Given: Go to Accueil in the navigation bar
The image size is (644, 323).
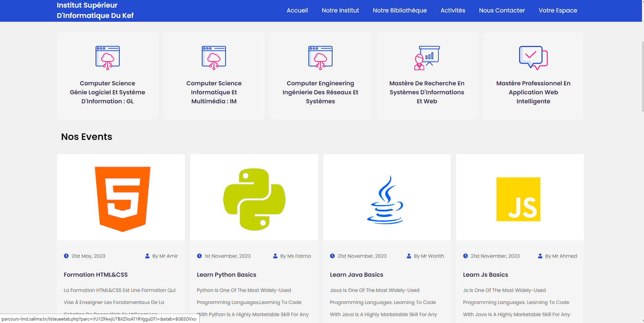Looking at the screenshot, I should tap(297, 10).
